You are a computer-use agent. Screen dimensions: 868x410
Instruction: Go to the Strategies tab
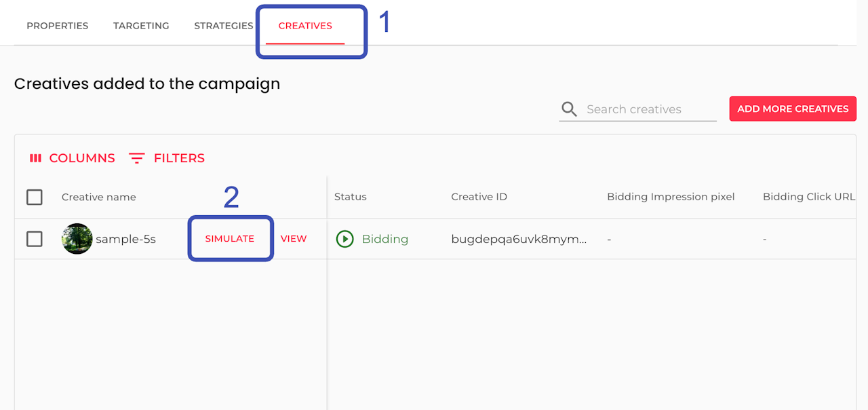(224, 26)
